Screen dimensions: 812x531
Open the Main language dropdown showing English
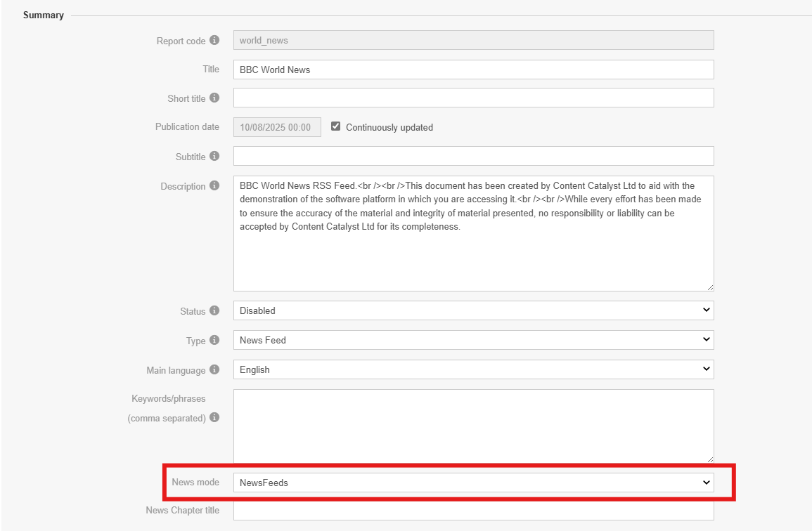[x=473, y=369]
